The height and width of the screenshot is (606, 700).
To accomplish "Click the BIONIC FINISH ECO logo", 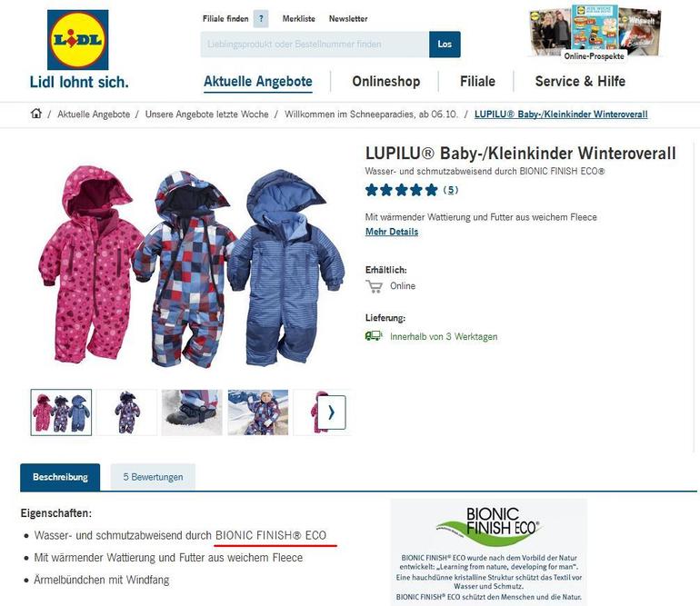I will (489, 526).
